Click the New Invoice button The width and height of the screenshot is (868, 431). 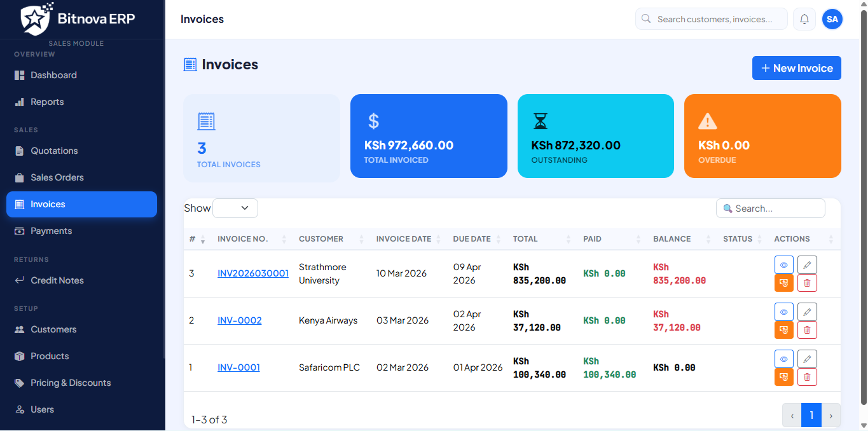pos(796,68)
